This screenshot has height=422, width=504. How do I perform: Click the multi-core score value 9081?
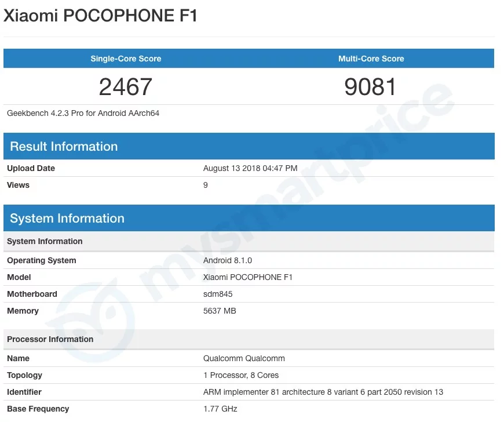pyautogui.click(x=370, y=87)
